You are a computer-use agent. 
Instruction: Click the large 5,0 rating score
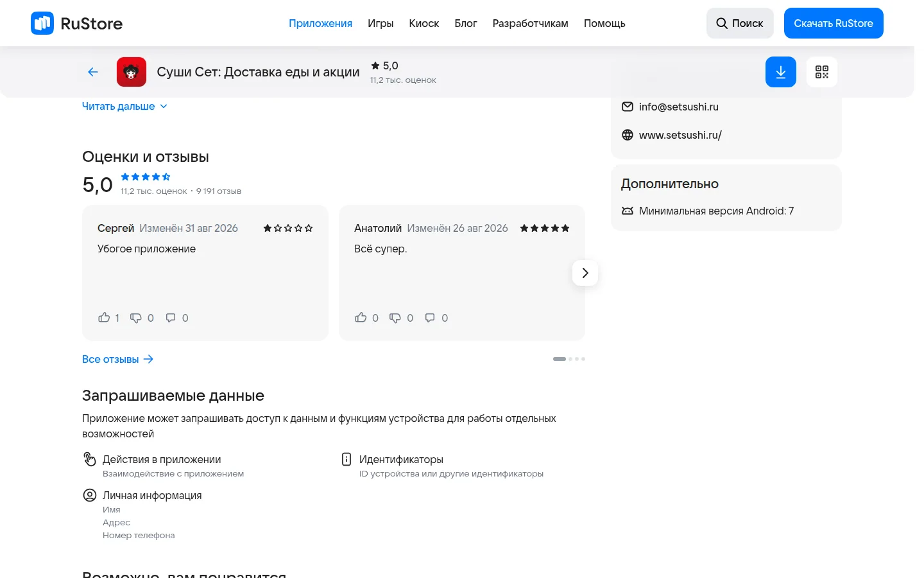(x=98, y=185)
